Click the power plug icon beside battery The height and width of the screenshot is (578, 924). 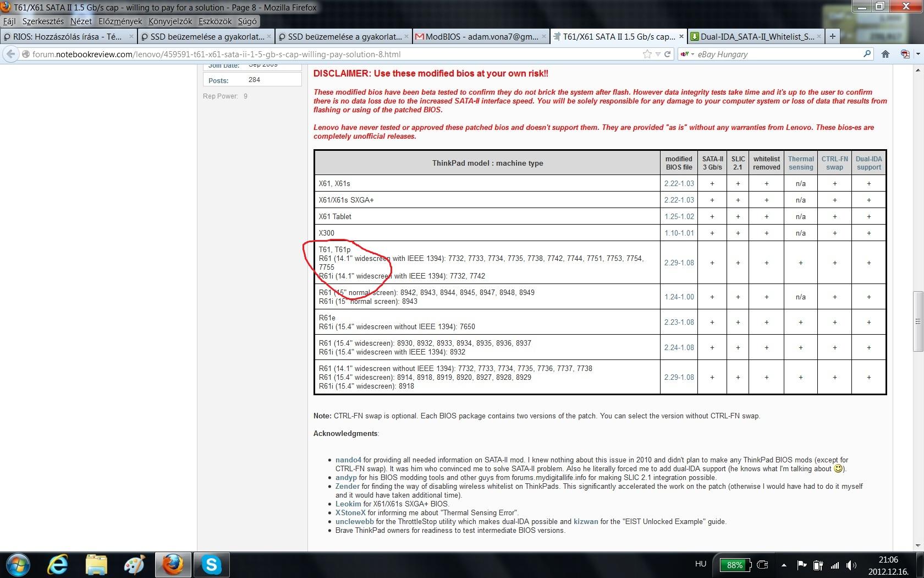click(x=763, y=565)
